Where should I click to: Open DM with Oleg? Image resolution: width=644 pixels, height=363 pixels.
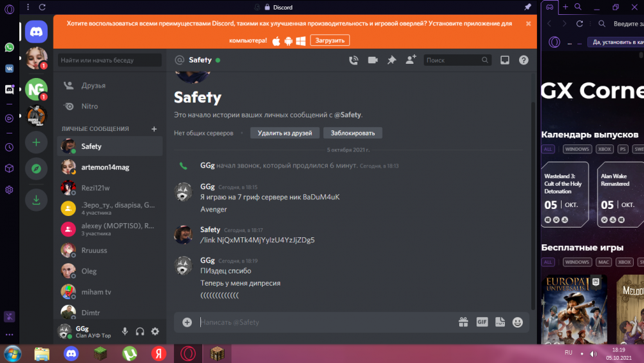click(x=109, y=271)
